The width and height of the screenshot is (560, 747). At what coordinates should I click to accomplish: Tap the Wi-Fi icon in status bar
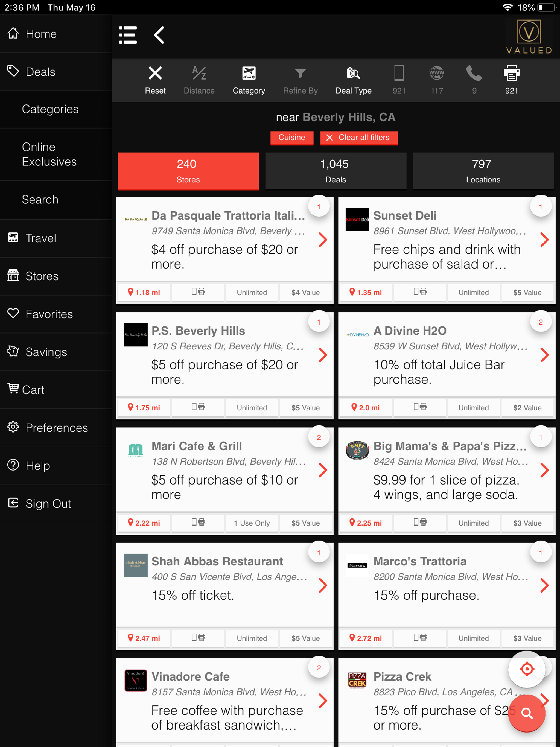click(x=507, y=7)
